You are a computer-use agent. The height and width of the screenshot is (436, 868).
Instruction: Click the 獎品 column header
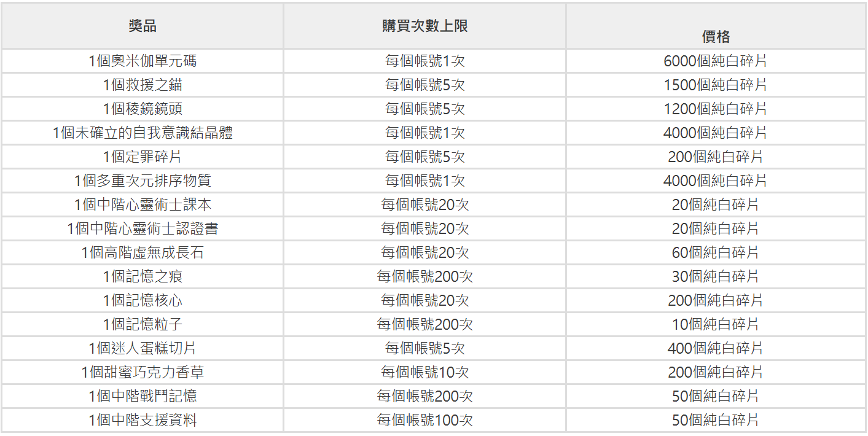[143, 26]
